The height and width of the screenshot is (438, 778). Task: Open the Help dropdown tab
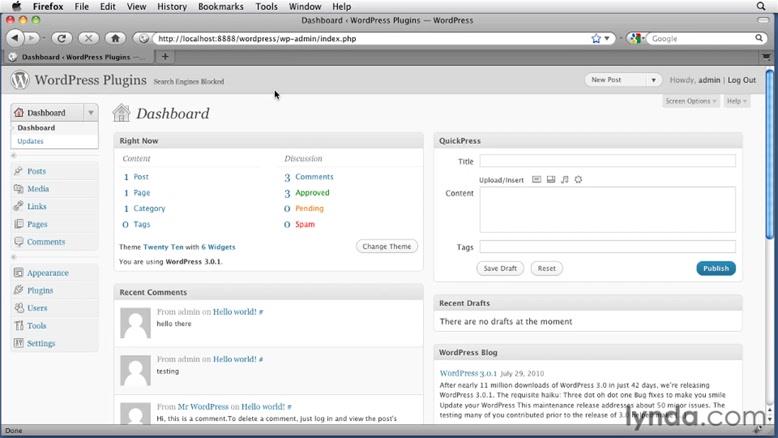(735, 101)
